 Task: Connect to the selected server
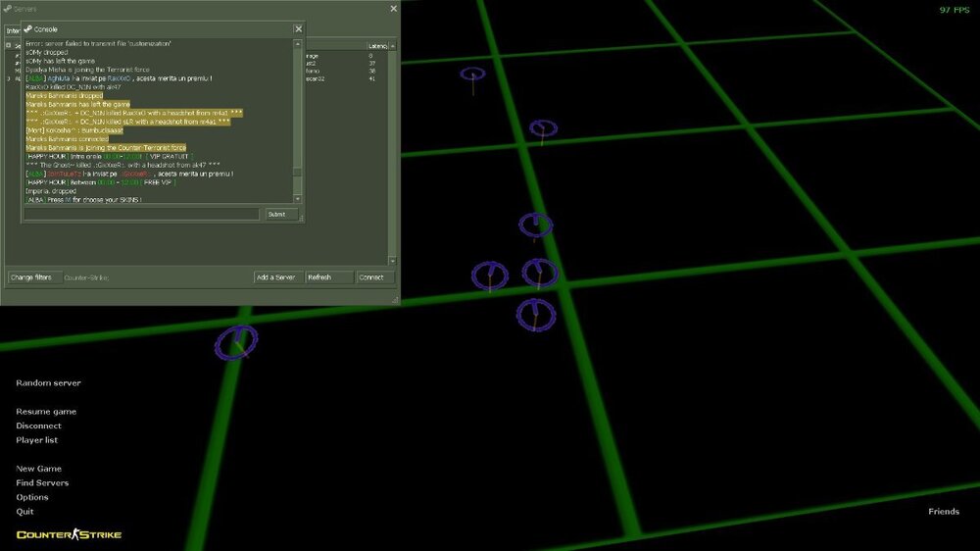coord(371,277)
